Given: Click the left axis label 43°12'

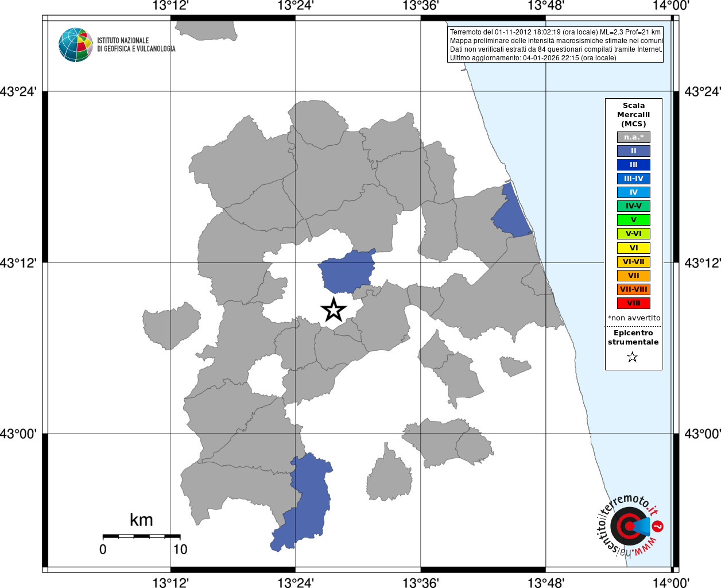Looking at the screenshot, I should click(18, 263).
